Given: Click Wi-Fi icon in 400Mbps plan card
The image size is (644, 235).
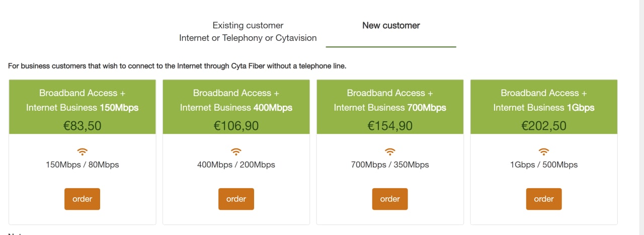Looking at the screenshot, I should [236, 151].
